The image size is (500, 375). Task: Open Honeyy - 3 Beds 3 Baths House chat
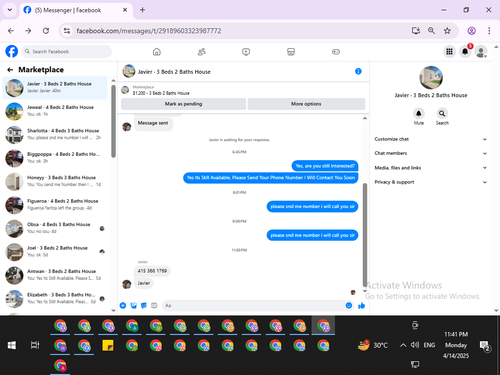coord(55,181)
